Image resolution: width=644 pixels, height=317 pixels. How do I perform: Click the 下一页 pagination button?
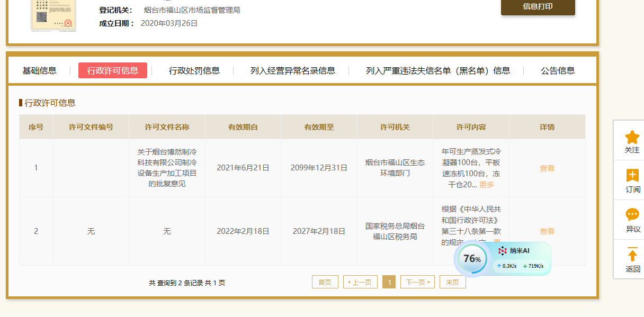[418, 282]
